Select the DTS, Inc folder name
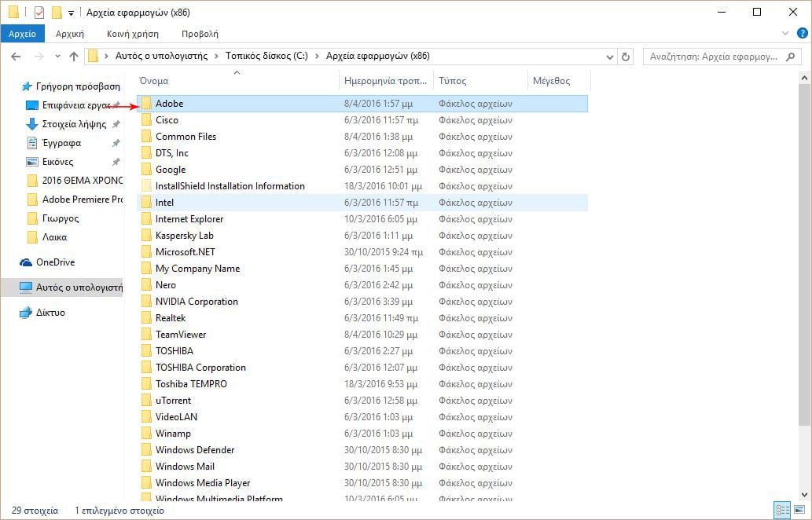Viewport: 812px width, 520px height. point(172,153)
